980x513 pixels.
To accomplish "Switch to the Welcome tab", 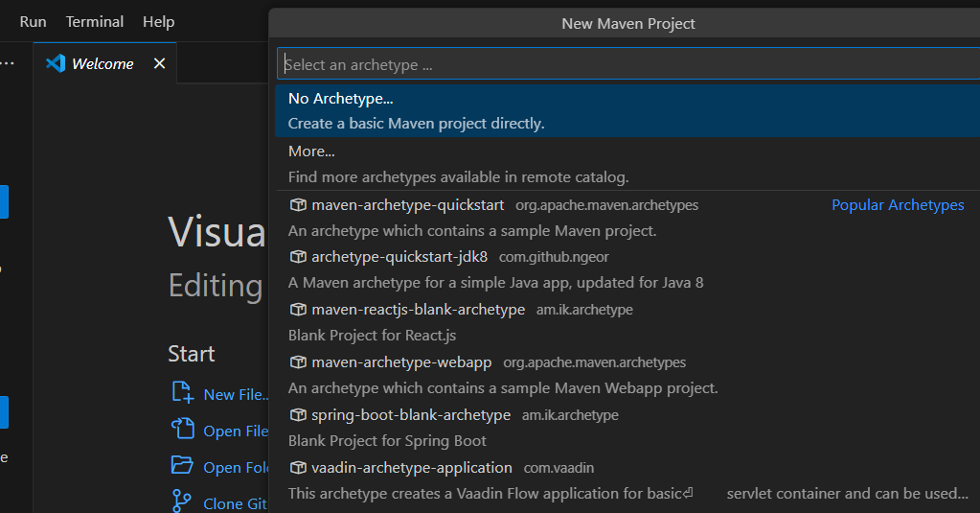I will (103, 63).
